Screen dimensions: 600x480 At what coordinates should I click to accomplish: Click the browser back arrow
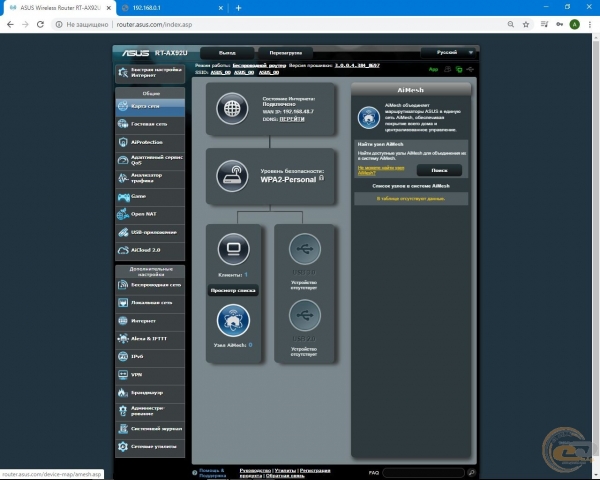(x=10, y=24)
